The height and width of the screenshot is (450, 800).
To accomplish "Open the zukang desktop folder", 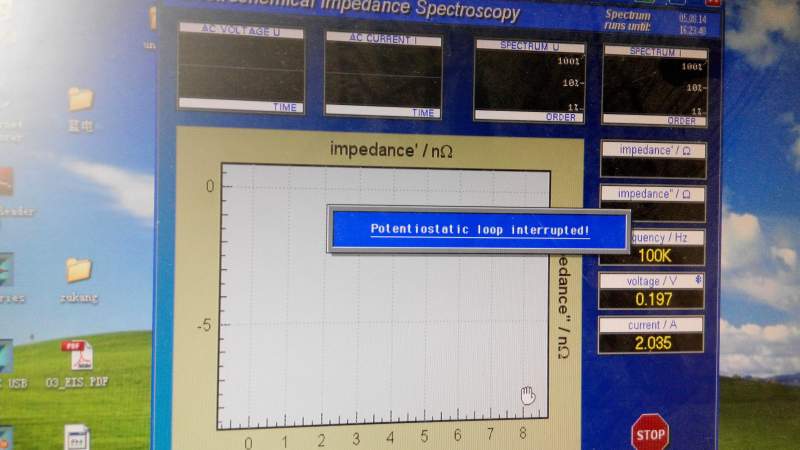I will [x=79, y=280].
